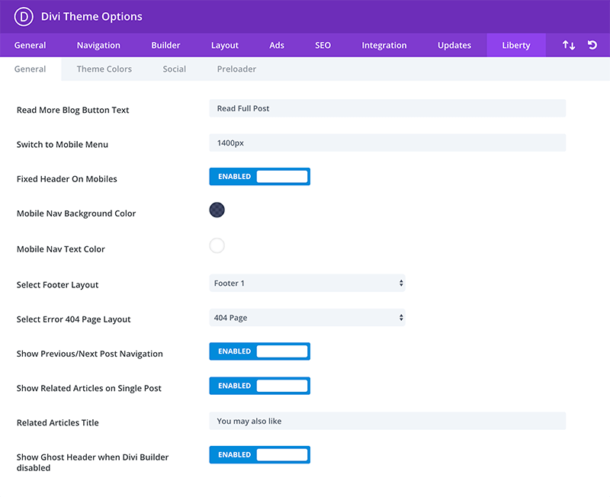The height and width of the screenshot is (497, 610).
Task: Toggle Show Previous/Next Post Navigation switch
Action: click(259, 351)
